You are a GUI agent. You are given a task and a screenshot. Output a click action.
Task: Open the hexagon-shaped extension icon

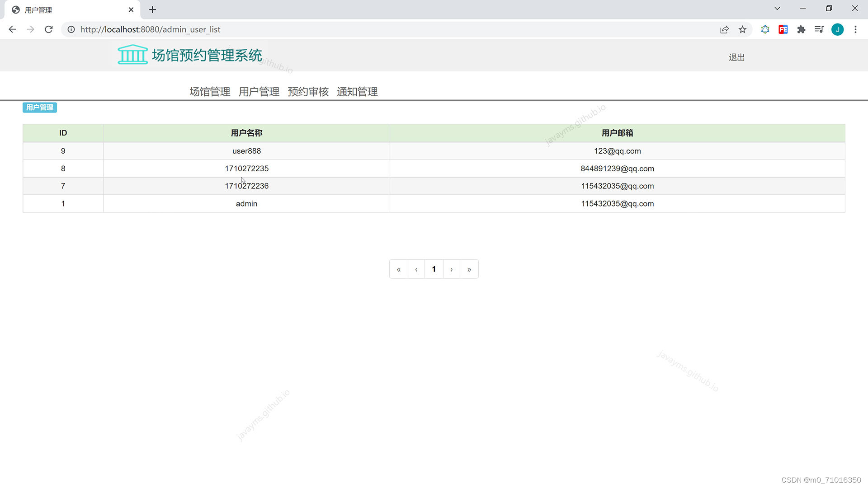pyautogui.click(x=765, y=29)
